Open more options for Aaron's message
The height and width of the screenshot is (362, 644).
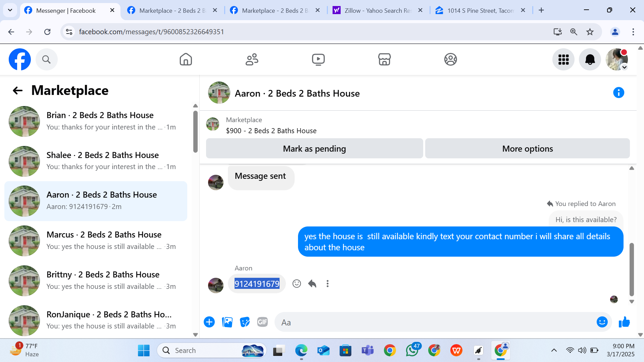pos(328,283)
